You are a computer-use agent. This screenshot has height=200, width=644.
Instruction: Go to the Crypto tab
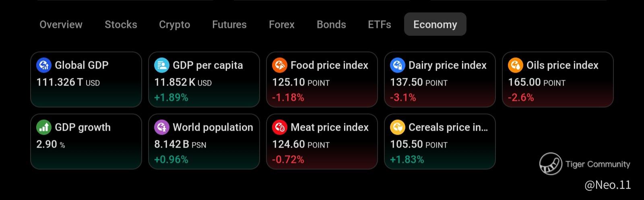tap(174, 25)
